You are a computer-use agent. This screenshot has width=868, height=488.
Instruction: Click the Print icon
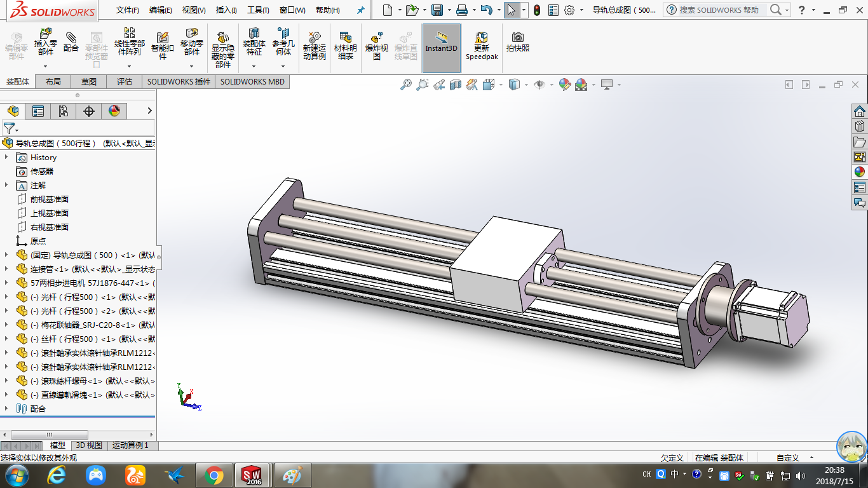(x=462, y=10)
